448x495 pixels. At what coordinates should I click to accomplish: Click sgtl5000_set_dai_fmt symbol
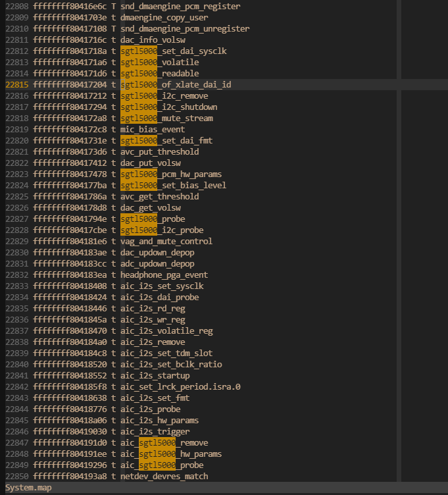click(166, 141)
